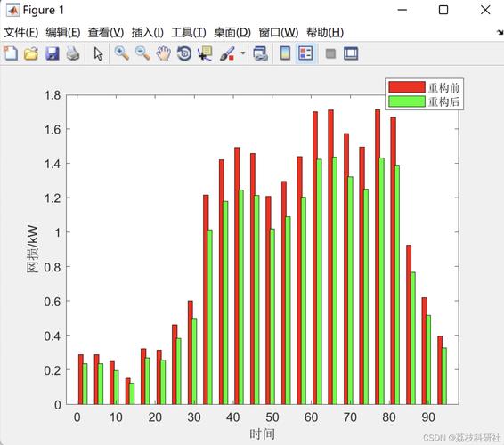Print the figure using the printer icon
Image resolution: width=504 pixels, height=445 pixels.
click(73, 53)
